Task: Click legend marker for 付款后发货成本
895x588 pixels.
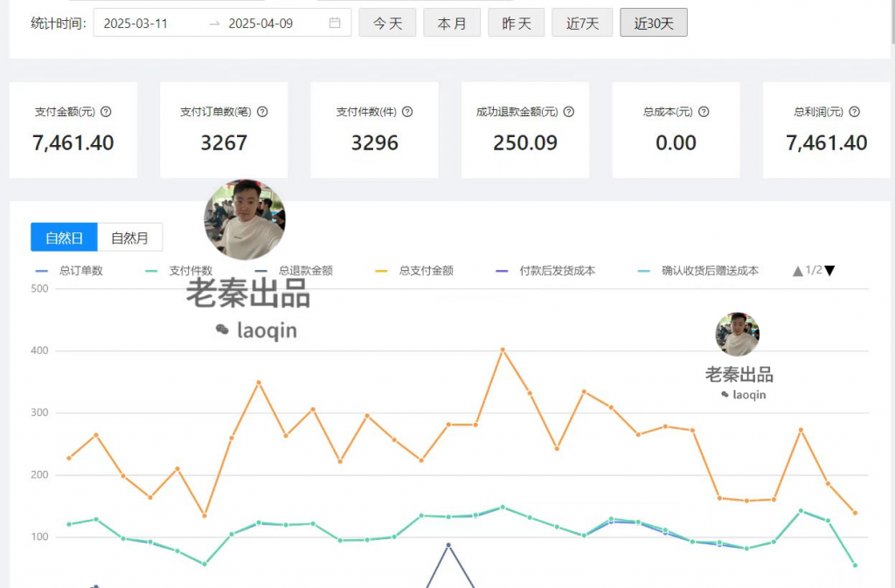Action: [x=500, y=271]
